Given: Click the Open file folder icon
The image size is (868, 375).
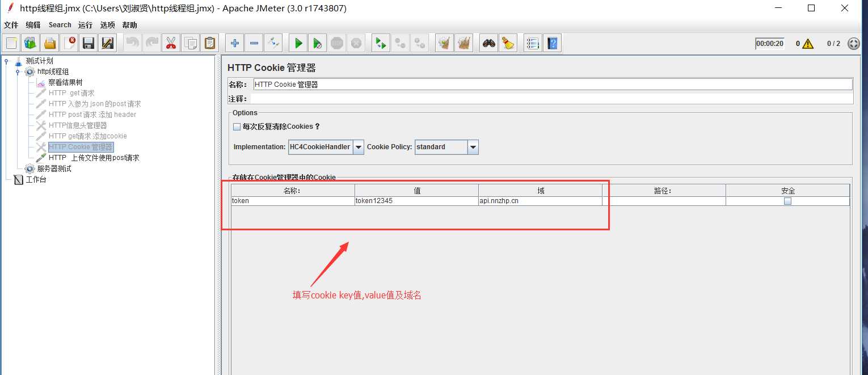Looking at the screenshot, I should click(50, 43).
